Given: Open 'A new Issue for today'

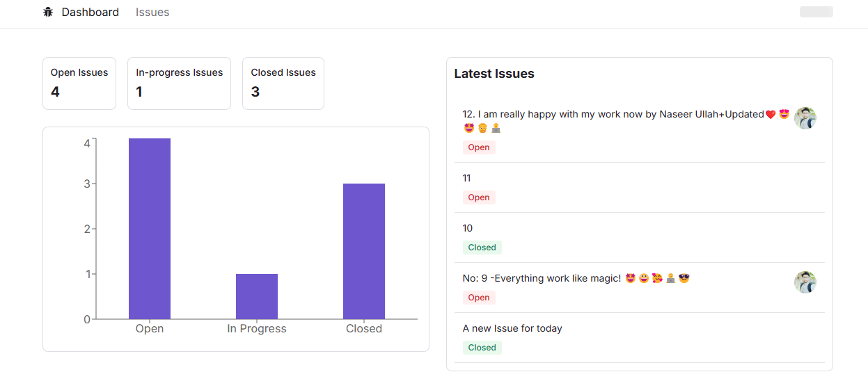Looking at the screenshot, I should 512,329.
